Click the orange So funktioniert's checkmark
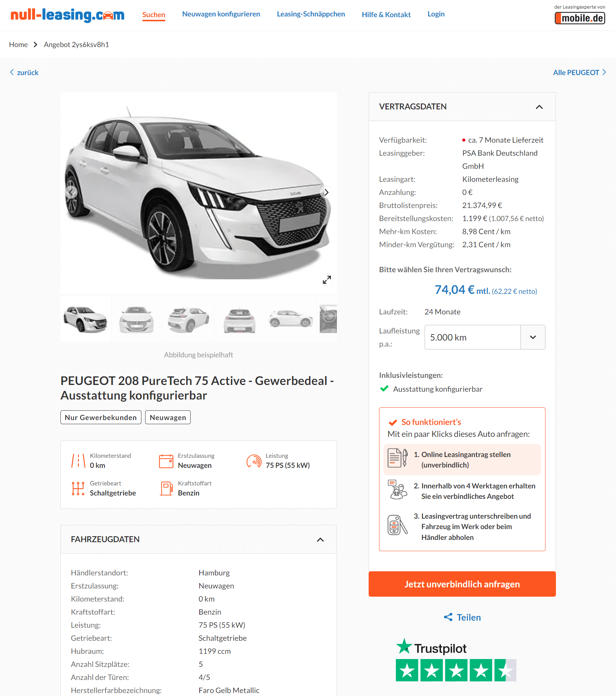The width and height of the screenshot is (616, 696). (x=393, y=422)
